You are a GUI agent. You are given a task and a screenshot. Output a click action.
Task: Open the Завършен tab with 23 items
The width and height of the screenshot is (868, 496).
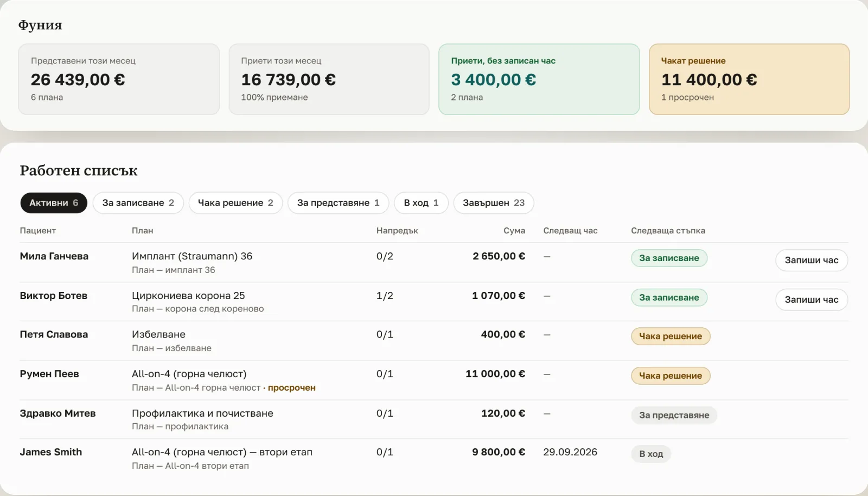(x=494, y=203)
